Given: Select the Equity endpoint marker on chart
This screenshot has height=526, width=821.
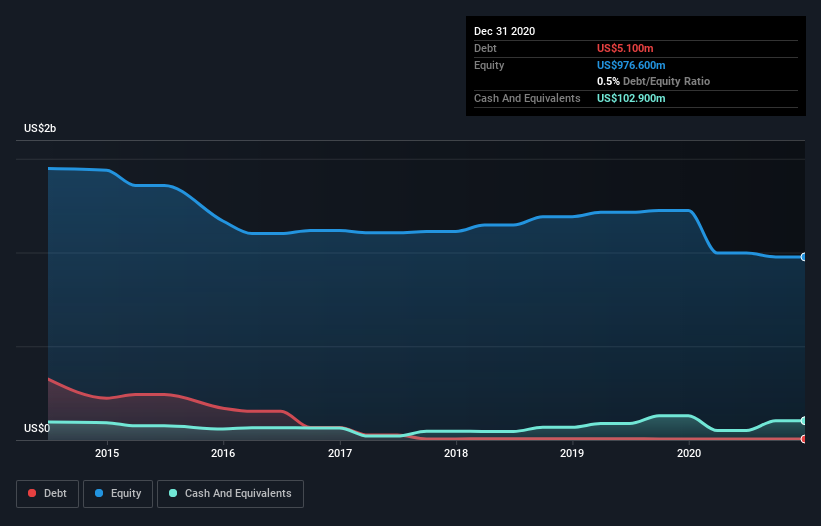Looking at the screenshot, I should (x=804, y=257).
